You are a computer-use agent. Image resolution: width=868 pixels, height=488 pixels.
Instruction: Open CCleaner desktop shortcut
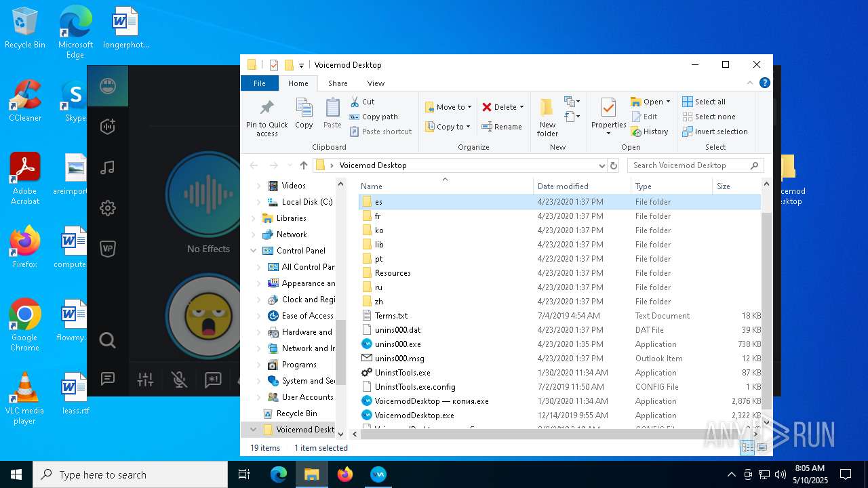(25, 102)
